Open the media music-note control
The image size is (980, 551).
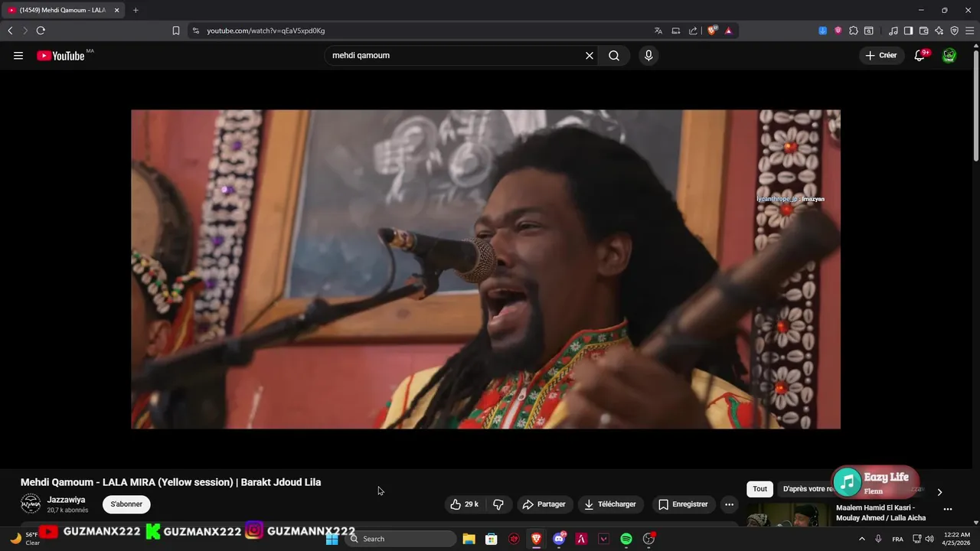(893, 31)
